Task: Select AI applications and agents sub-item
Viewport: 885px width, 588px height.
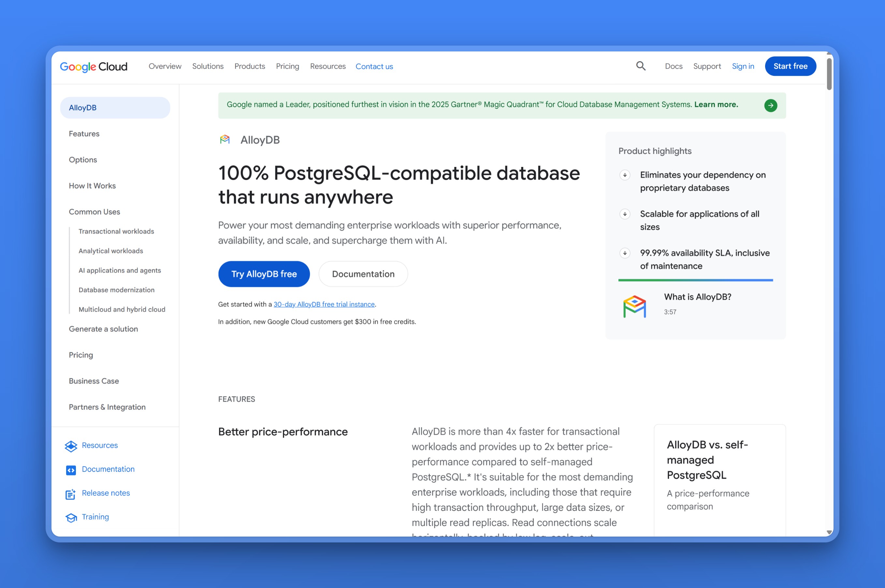Action: (120, 270)
